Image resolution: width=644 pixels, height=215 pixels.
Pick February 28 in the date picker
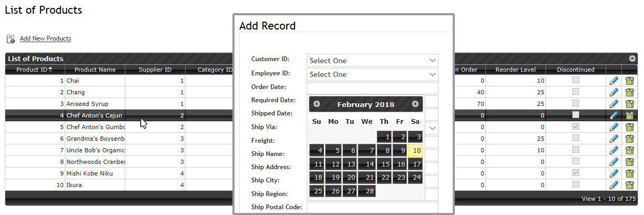click(x=366, y=191)
